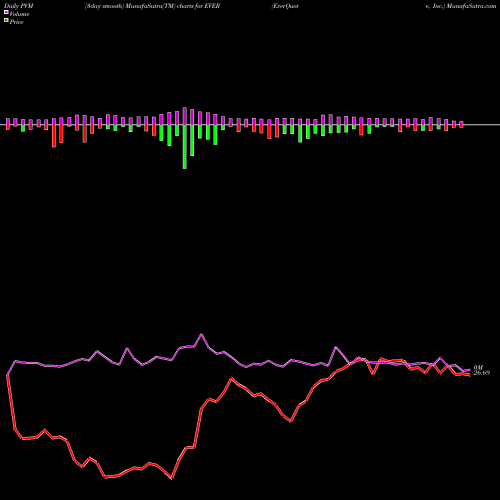Click the '0M' volume value label

pos(478,368)
